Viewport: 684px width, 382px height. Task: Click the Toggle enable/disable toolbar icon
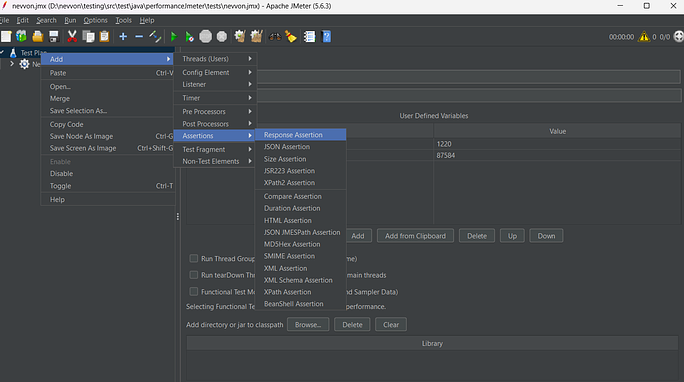pos(155,37)
